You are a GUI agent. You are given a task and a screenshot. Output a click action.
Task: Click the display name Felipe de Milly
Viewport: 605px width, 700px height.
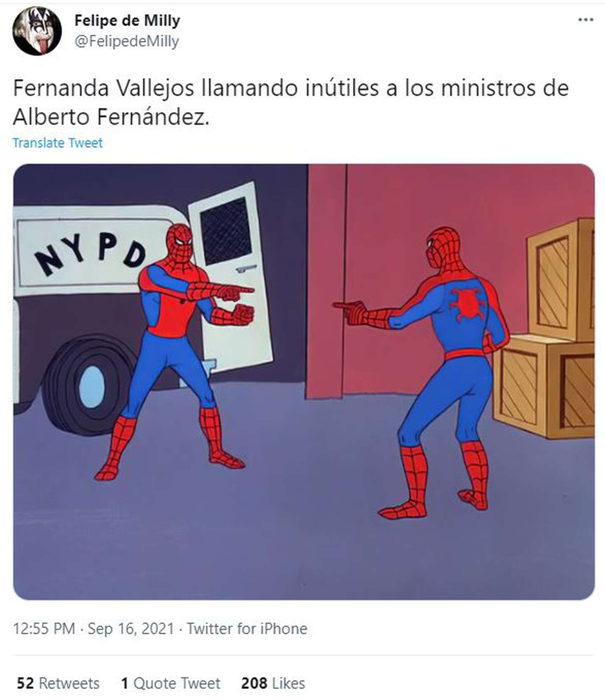(127, 20)
